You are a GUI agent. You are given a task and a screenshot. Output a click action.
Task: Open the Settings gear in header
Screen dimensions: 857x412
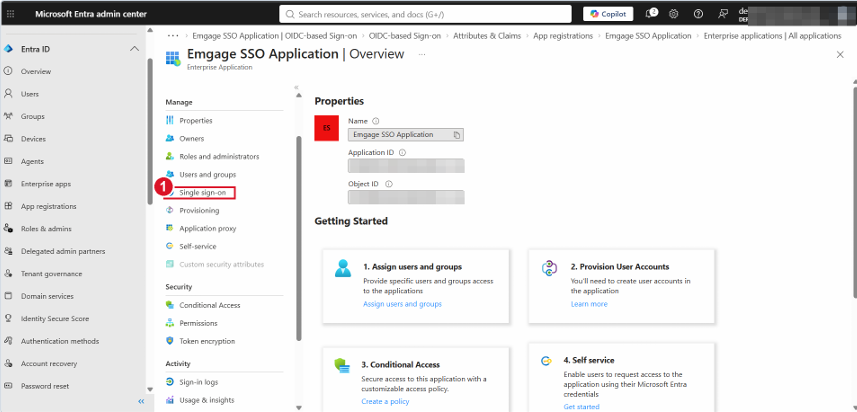click(x=674, y=14)
